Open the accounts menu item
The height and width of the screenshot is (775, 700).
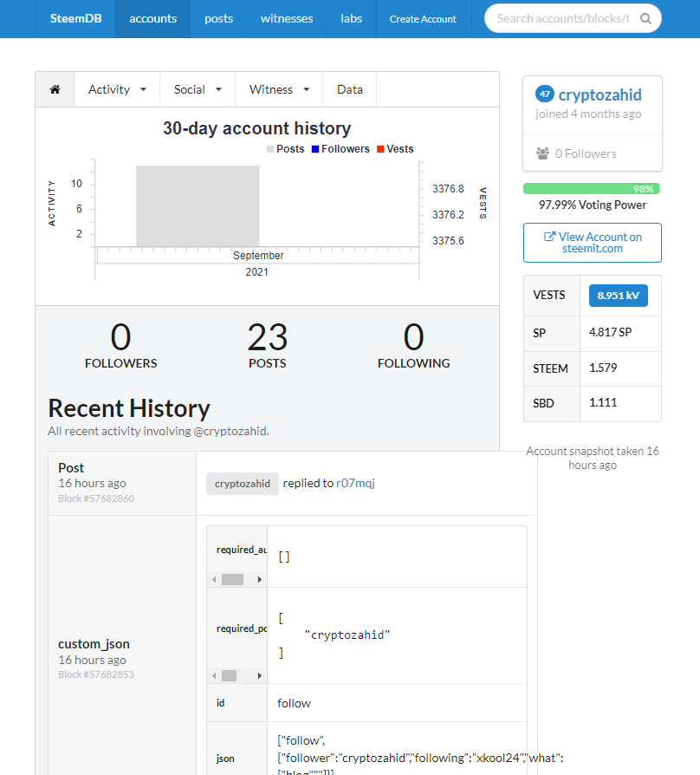coord(153,19)
